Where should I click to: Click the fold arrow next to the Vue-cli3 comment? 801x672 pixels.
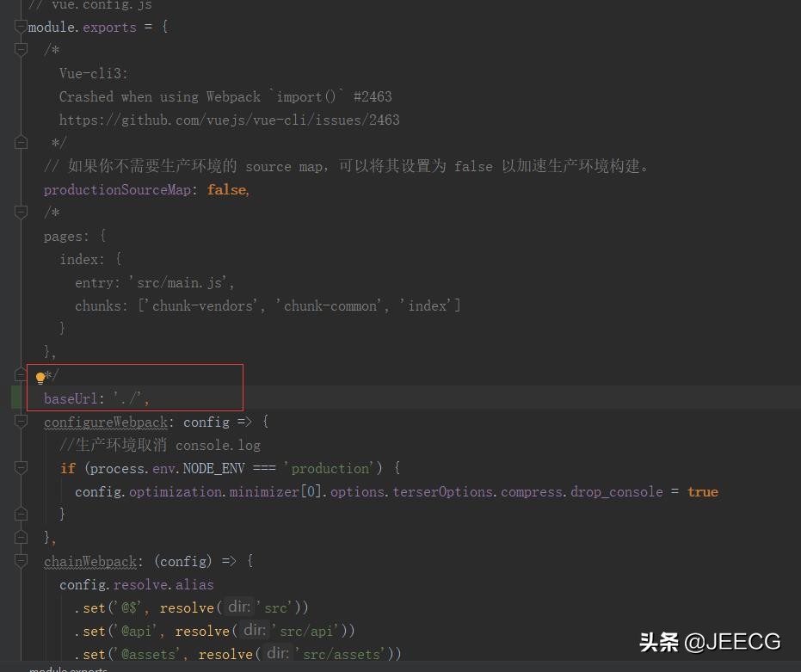pyautogui.click(x=21, y=49)
